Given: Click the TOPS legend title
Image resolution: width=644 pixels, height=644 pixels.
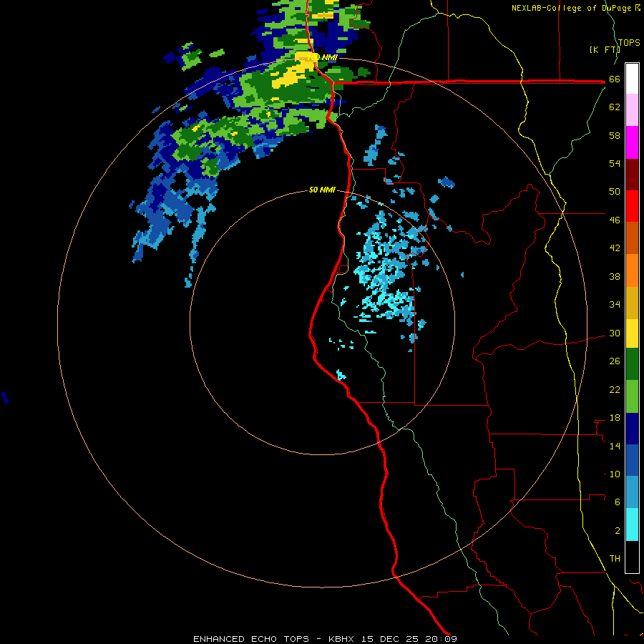Looking at the screenshot, I should (629, 42).
